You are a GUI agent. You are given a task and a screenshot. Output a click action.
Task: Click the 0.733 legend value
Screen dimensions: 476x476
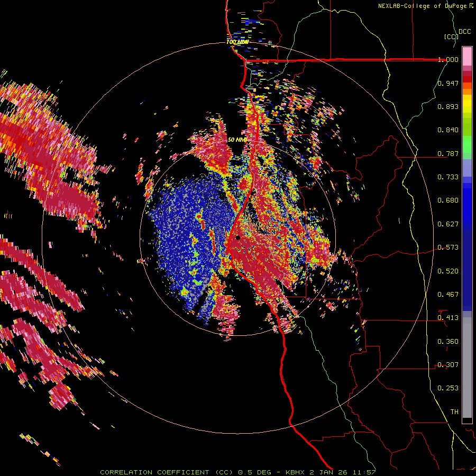pyautogui.click(x=448, y=177)
